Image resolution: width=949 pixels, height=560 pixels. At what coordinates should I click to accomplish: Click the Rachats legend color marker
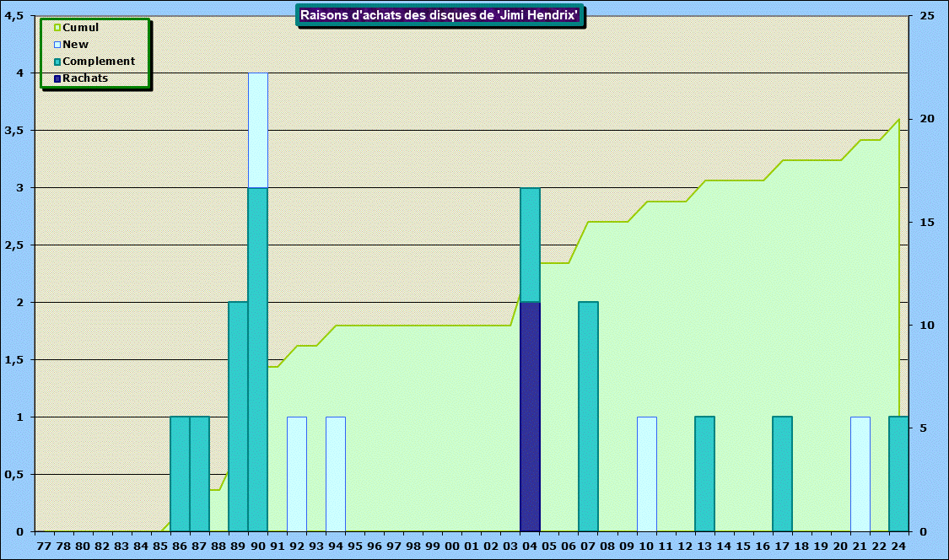[57, 78]
